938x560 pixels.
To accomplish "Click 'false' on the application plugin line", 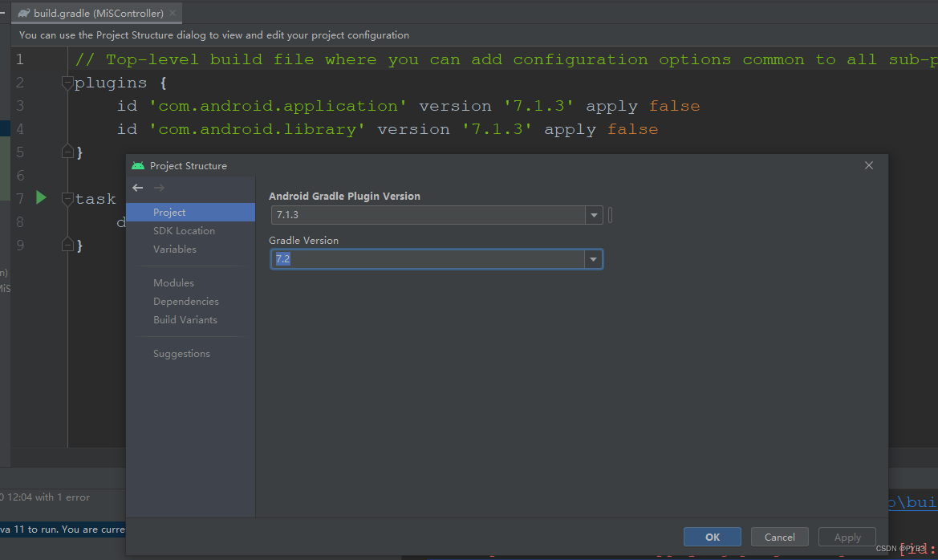I will (x=675, y=106).
